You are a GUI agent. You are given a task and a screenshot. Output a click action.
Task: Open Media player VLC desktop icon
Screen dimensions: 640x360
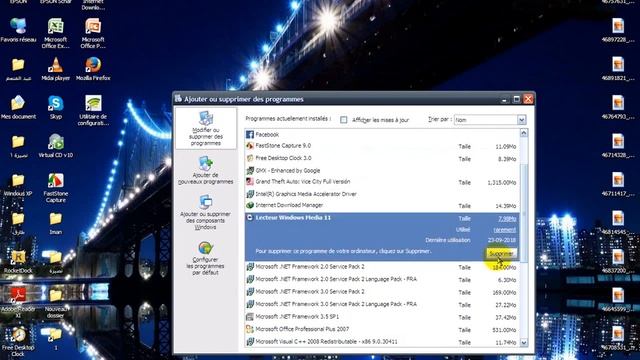(56, 69)
